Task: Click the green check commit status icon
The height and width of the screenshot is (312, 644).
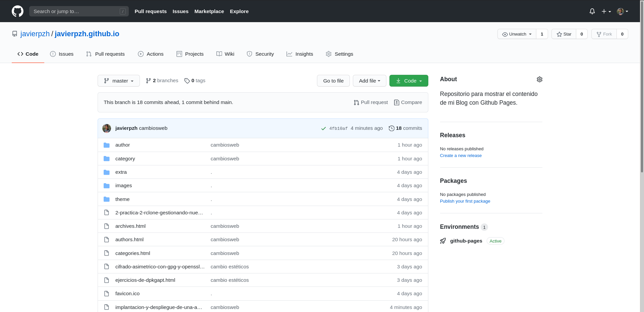Action: 323,128
